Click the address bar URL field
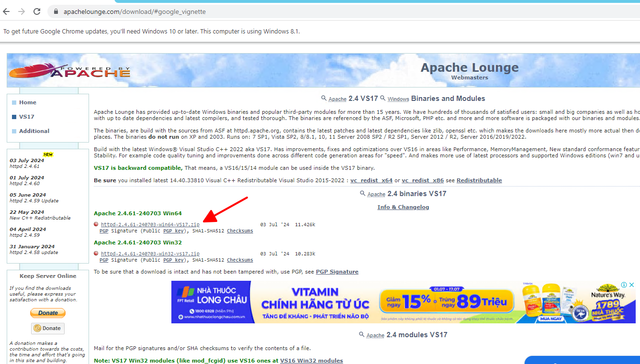The height and width of the screenshot is (364, 640). tap(287, 11)
